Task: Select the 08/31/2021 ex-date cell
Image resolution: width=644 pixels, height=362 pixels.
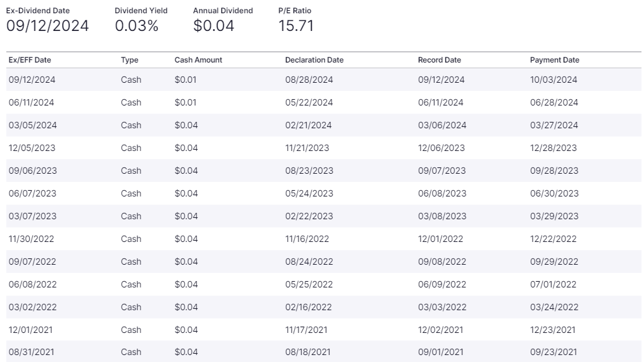Action: [x=32, y=353]
